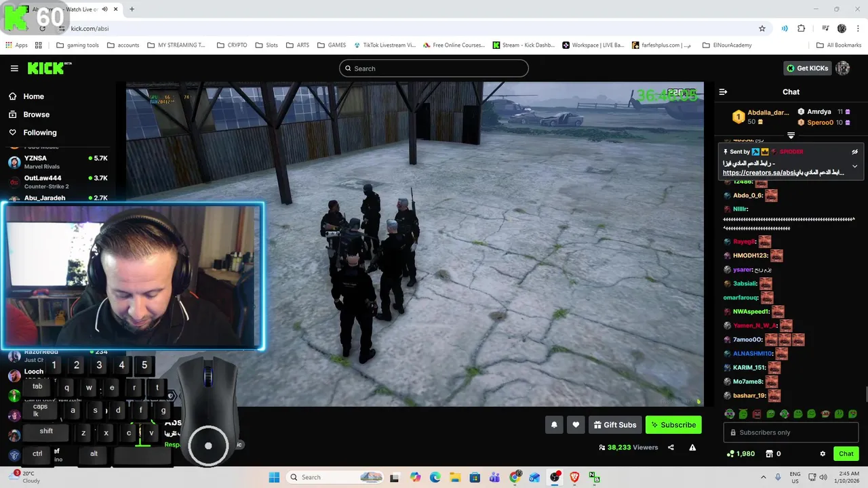Open the browser extensions puzzle icon

[802, 28]
